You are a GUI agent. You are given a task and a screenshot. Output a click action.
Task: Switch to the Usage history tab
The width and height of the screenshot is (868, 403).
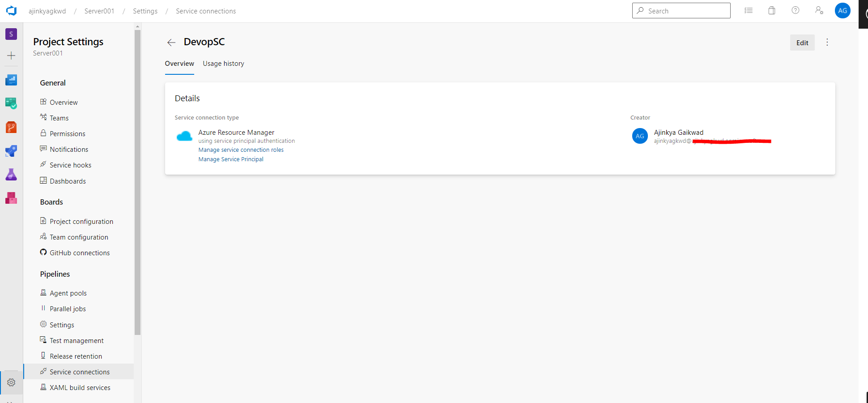[223, 64]
